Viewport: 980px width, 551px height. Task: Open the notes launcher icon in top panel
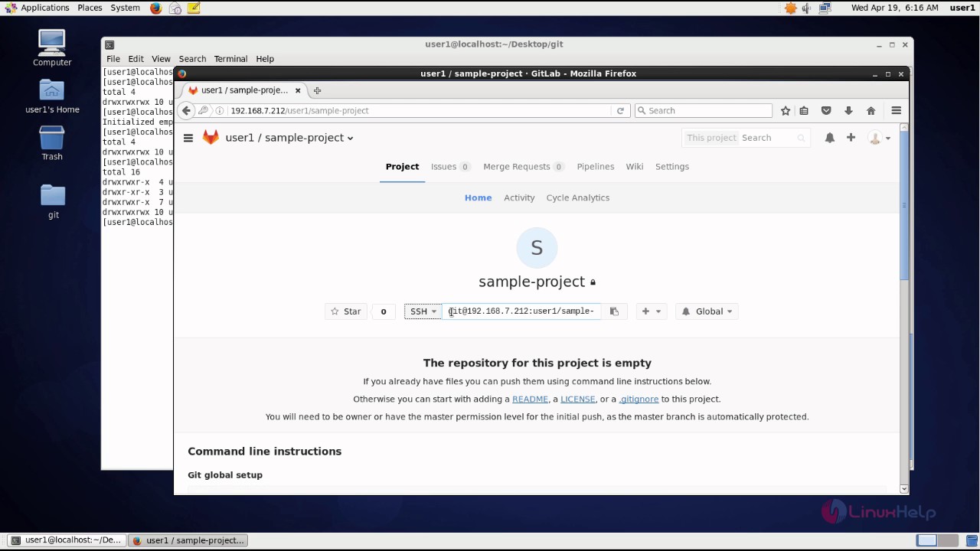pyautogui.click(x=194, y=8)
